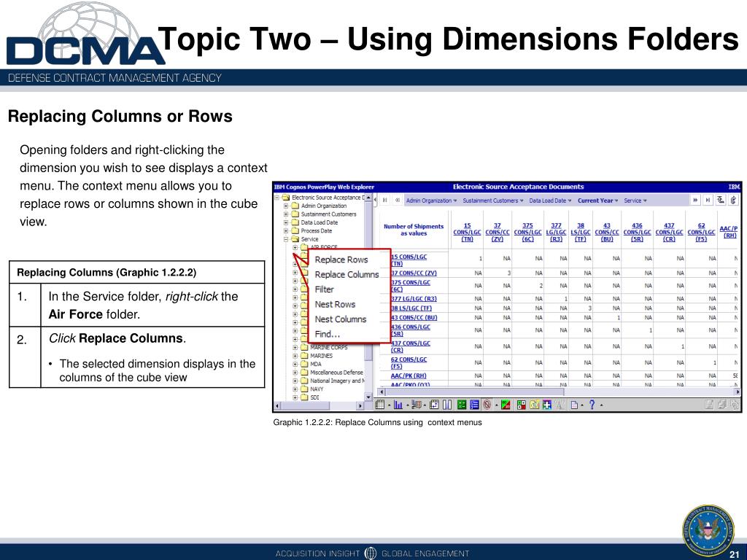Click the 80/20 suppression icon
This screenshot has width=747, height=560.
pyautogui.click(x=506, y=405)
